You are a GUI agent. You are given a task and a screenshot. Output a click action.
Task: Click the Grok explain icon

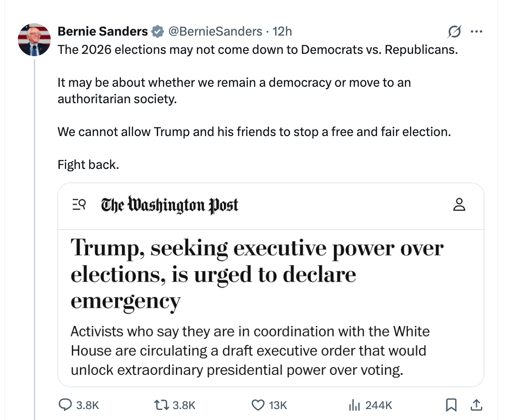(x=455, y=32)
